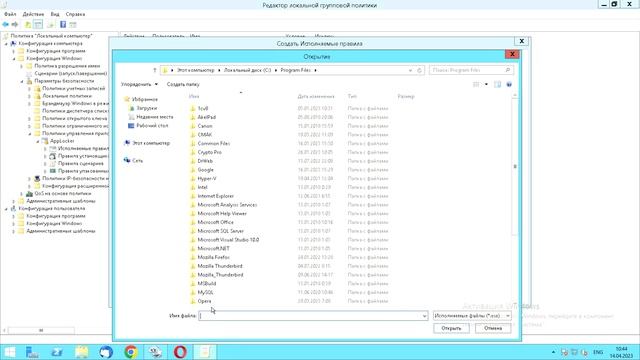Click the magnifier icon in the search box
The width and height of the screenshot is (640, 360).
(x=508, y=70)
